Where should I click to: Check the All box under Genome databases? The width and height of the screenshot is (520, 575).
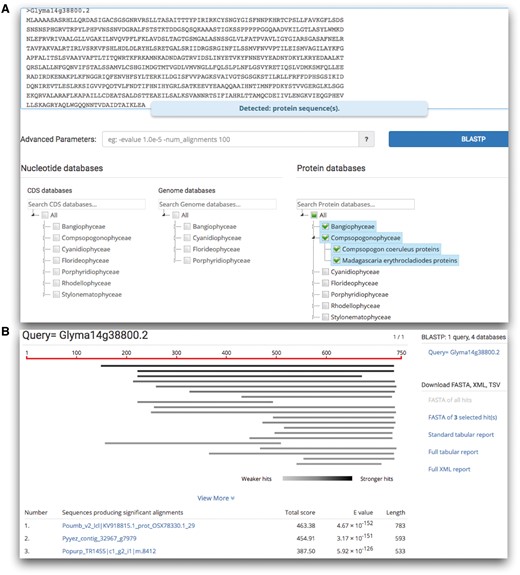coord(176,215)
